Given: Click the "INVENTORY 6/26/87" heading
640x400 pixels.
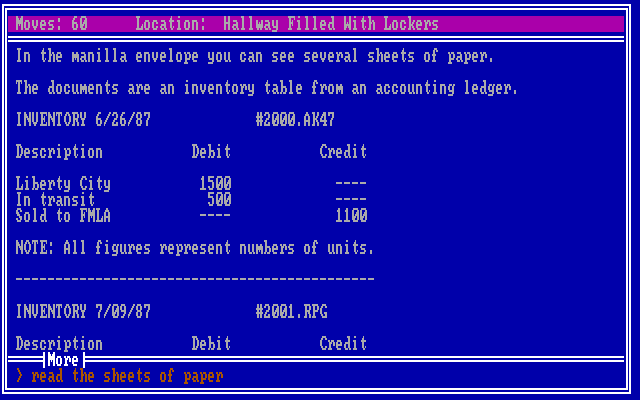Looking at the screenshot, I should 83,120.
